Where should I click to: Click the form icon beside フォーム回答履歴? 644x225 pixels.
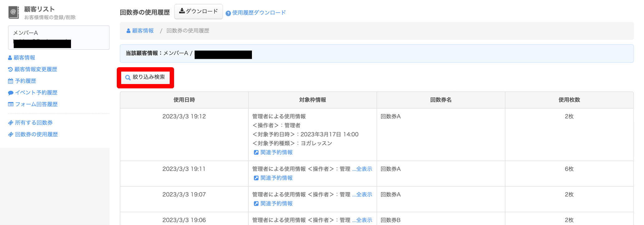pos(11,104)
